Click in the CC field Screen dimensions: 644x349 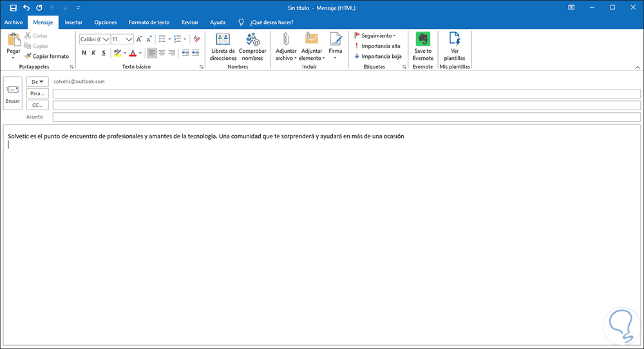346,105
